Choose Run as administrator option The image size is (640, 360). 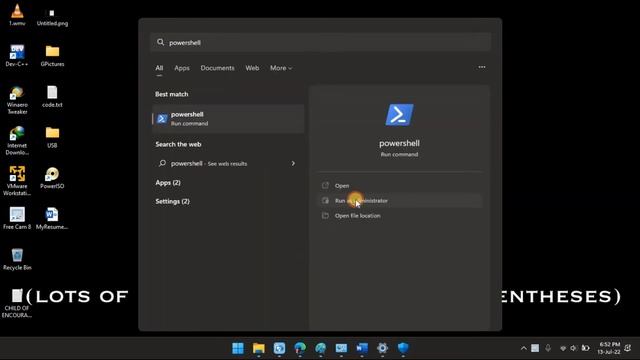point(400,201)
